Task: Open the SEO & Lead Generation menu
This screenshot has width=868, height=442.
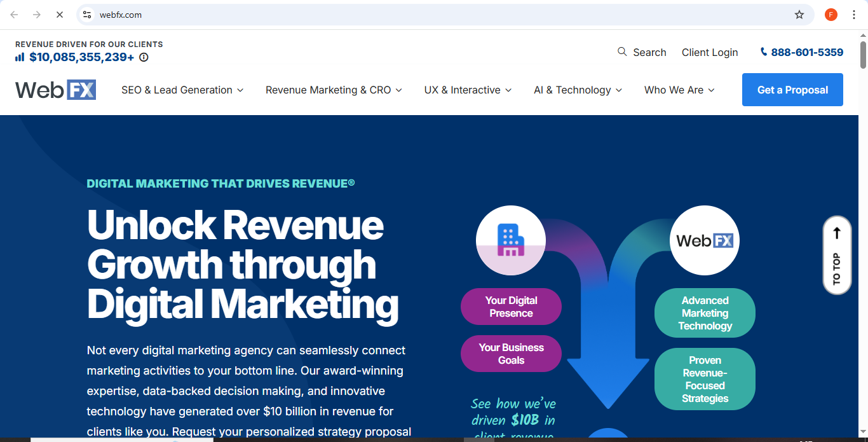Action: point(182,90)
